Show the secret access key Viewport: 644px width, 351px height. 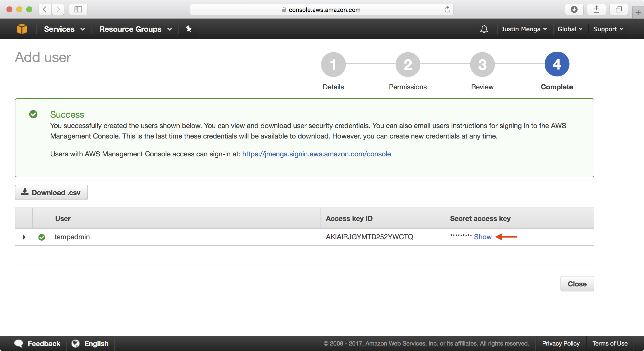click(x=483, y=237)
